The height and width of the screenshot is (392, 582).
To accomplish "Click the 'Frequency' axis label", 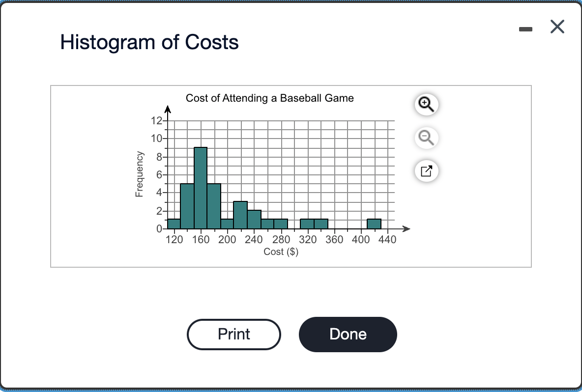I will click(x=139, y=173).
